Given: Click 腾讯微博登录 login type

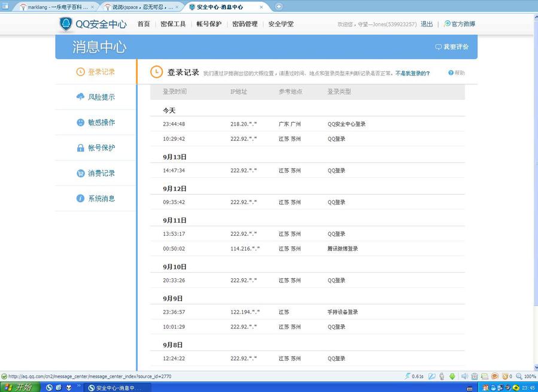Looking at the screenshot, I should pos(342,249).
